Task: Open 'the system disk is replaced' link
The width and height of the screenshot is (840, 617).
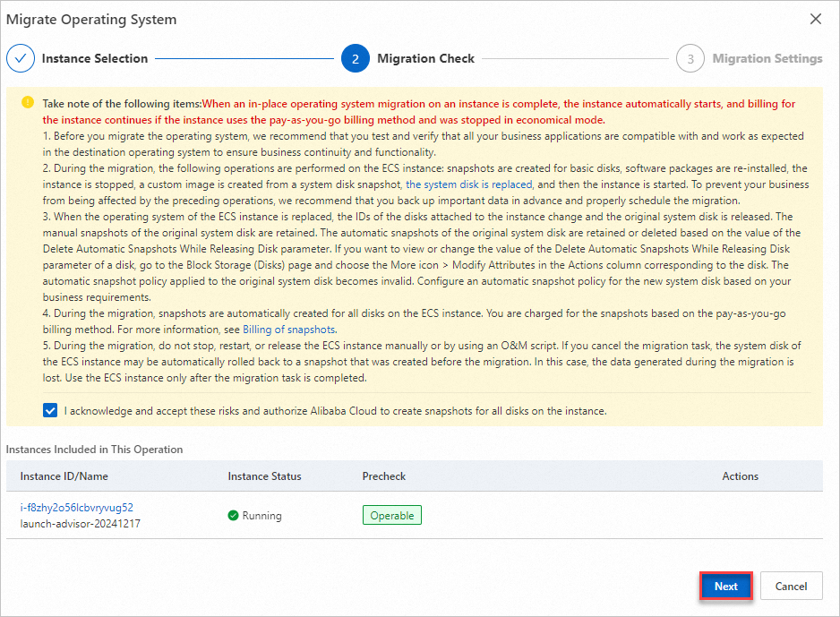Action: click(468, 184)
